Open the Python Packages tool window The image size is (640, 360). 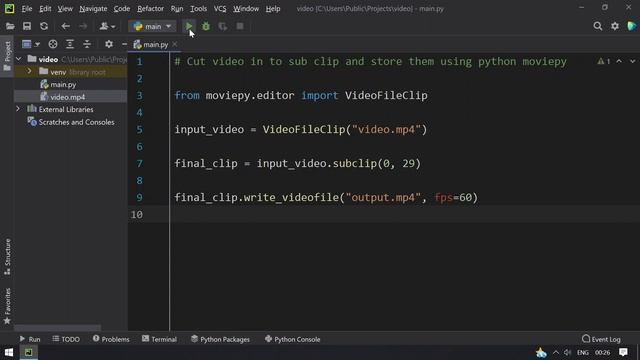click(220, 339)
